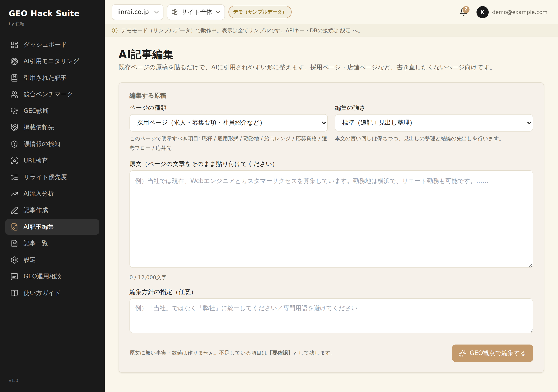Click the AI流入分析 trend icon

tap(14, 194)
